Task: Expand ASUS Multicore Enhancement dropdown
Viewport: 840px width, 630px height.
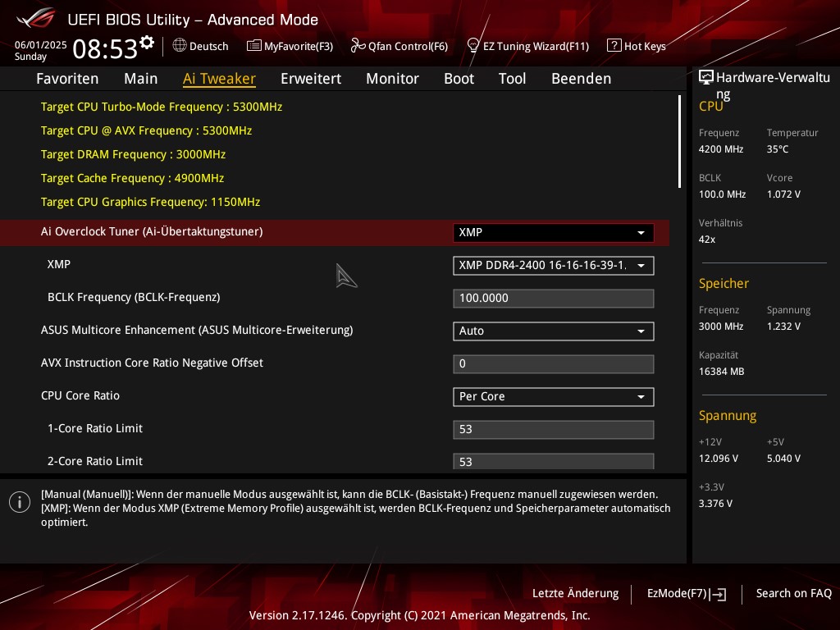Action: (553, 331)
